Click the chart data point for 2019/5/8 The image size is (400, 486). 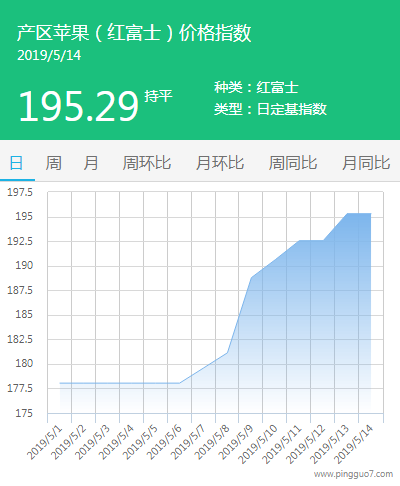pyautogui.click(x=227, y=352)
